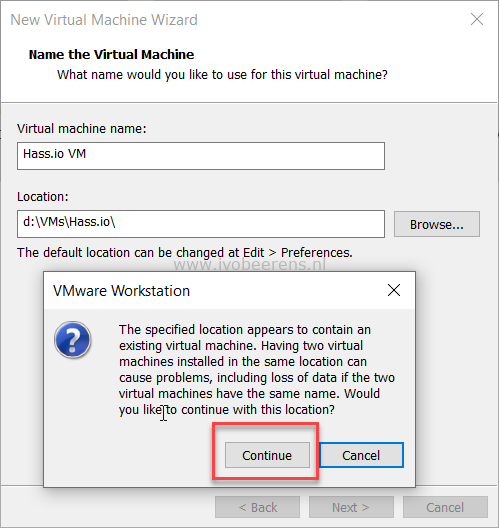
Task: Cancel the New Virtual Machine Wizard
Action: click(x=445, y=507)
